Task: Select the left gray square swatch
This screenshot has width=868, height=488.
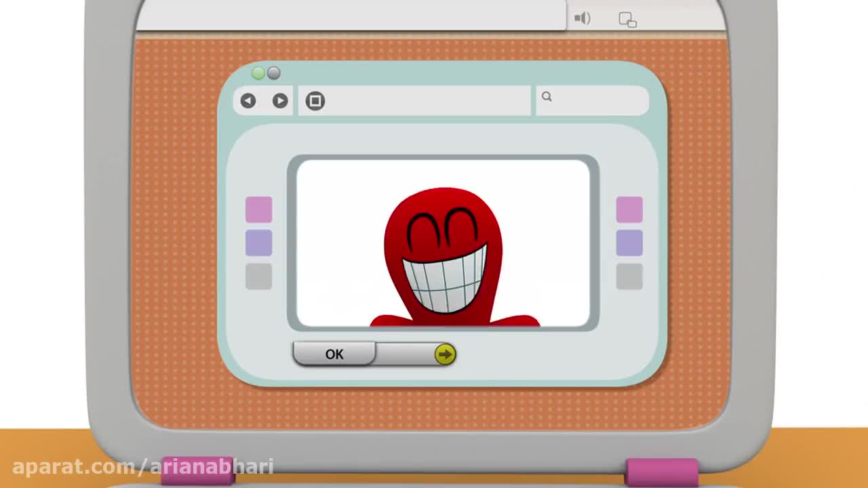Action: coord(258,277)
